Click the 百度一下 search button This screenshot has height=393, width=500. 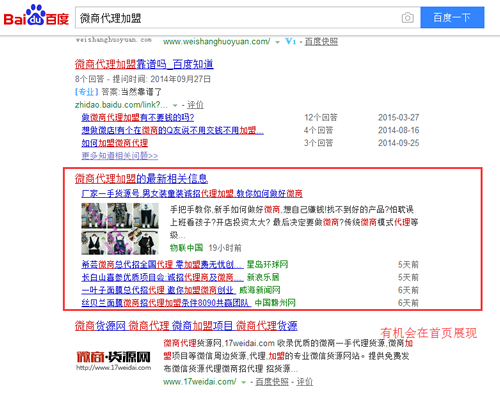(x=452, y=17)
